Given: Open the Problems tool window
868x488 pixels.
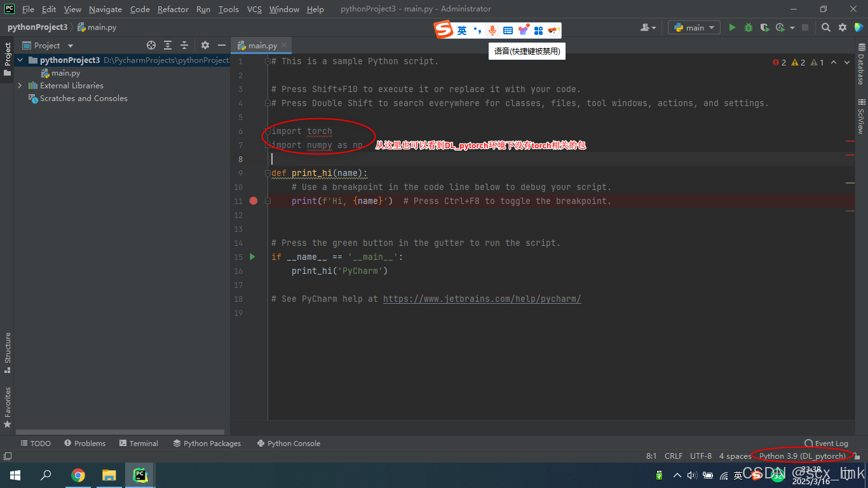Looking at the screenshot, I should [x=85, y=444].
